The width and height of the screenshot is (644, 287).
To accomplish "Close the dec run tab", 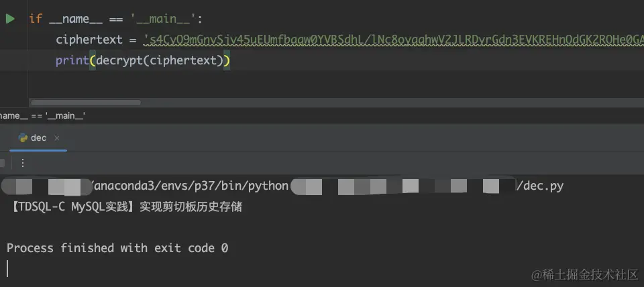I will click(x=56, y=138).
